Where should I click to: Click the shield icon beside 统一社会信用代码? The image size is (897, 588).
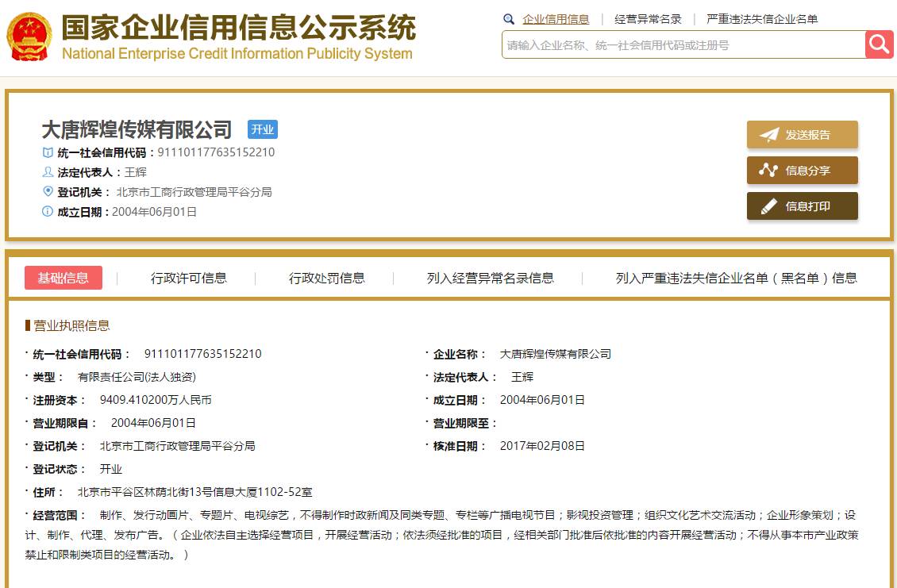click(x=48, y=152)
